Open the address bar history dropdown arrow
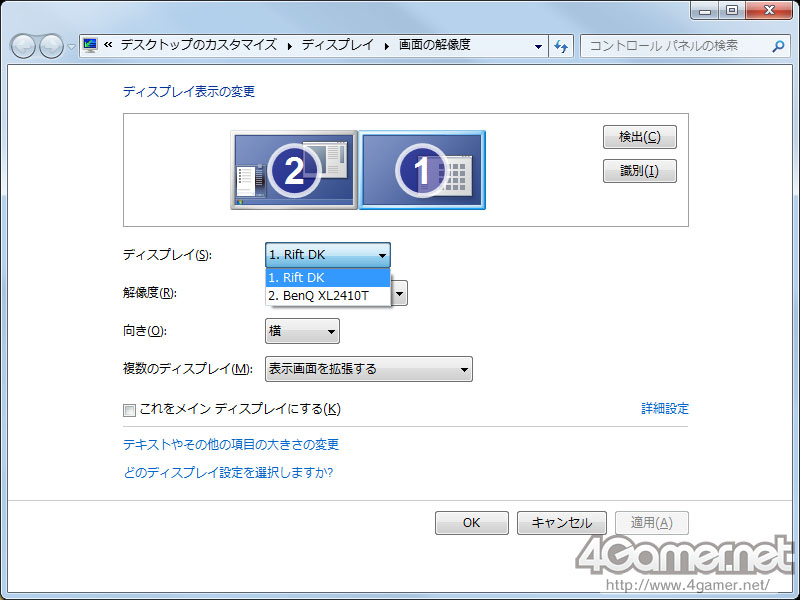The image size is (800, 600). pos(538,46)
